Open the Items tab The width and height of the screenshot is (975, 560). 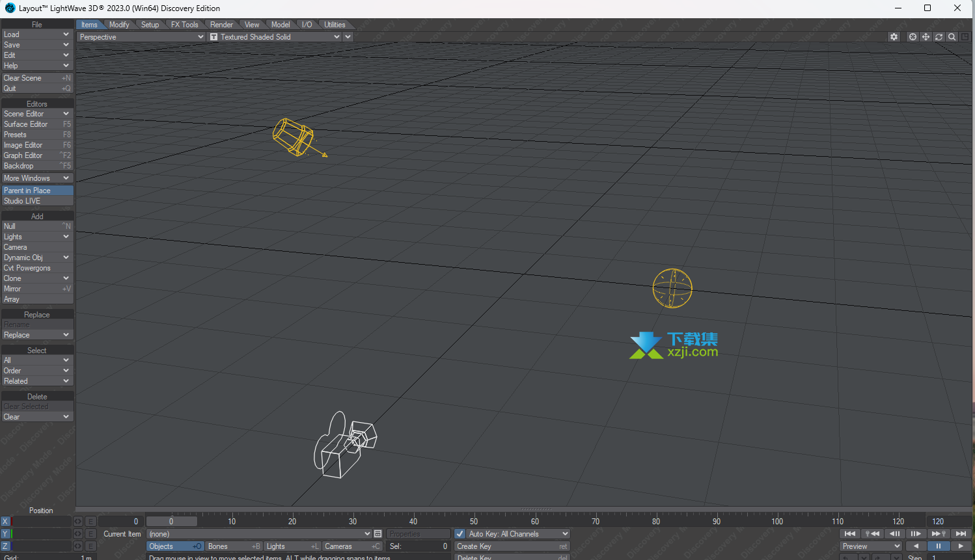(89, 25)
